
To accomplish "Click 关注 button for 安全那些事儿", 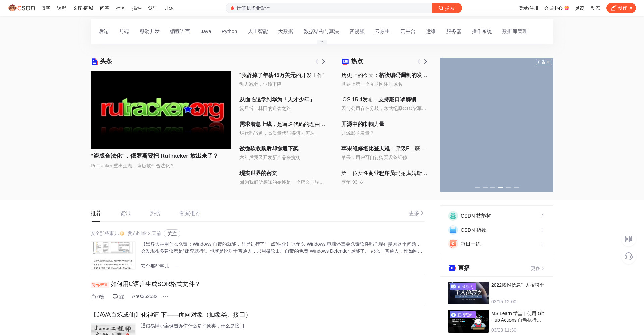I will (172, 233).
